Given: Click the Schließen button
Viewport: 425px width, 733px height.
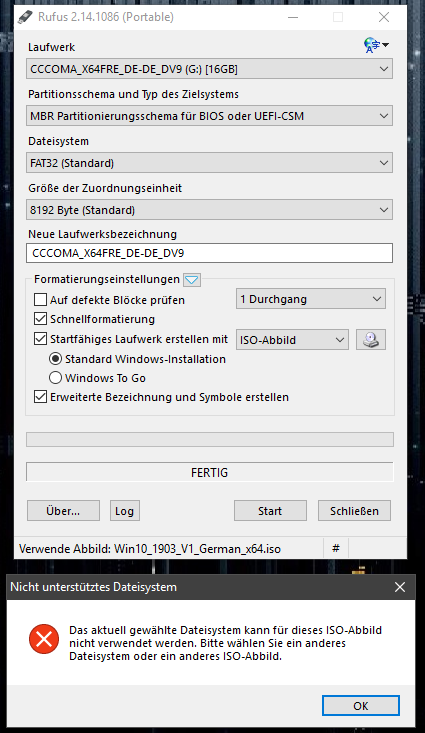Looking at the screenshot, I should (x=354, y=511).
